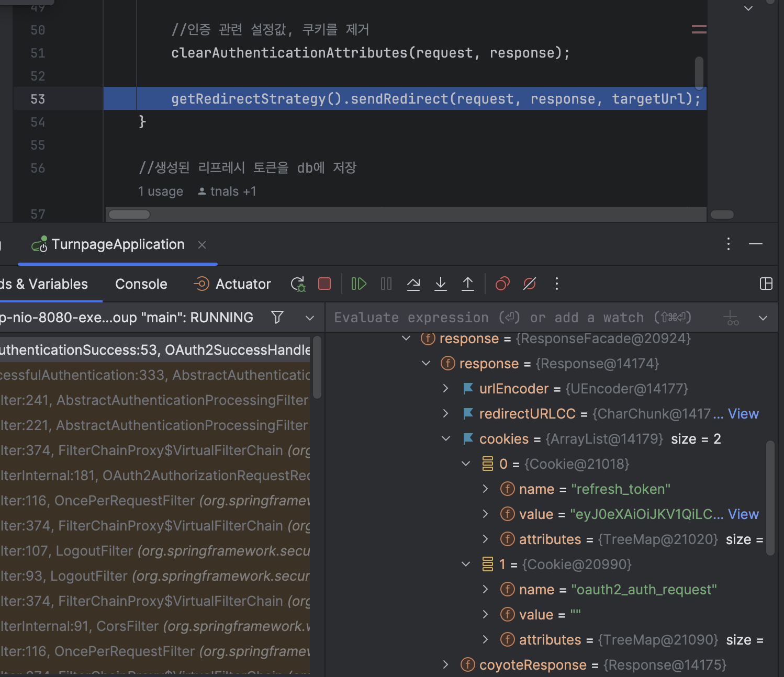Switch to the Console tab
This screenshot has height=677, width=784.
[x=141, y=284]
